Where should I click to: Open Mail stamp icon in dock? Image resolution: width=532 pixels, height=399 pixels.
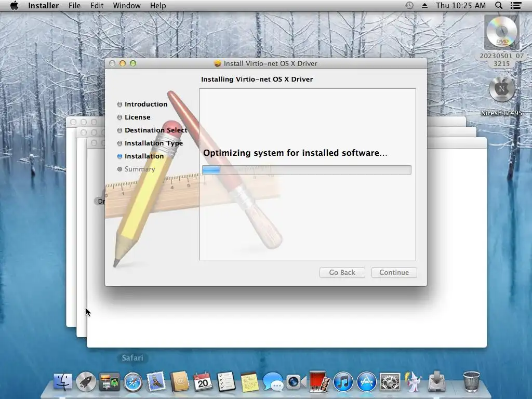pos(156,382)
